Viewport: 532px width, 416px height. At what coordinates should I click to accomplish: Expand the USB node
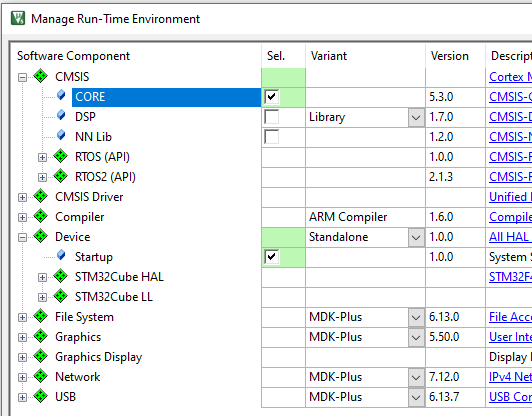pos(22,398)
